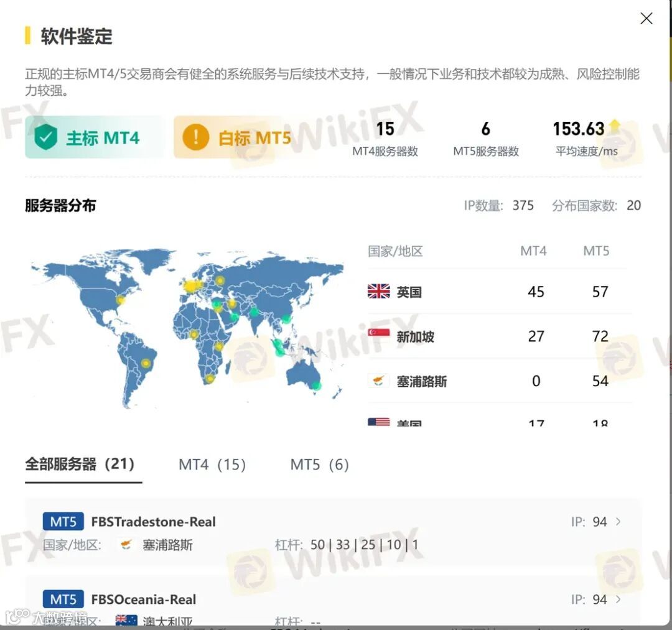Click the 153.63 average speed value
672x630 pixels.
(x=578, y=129)
